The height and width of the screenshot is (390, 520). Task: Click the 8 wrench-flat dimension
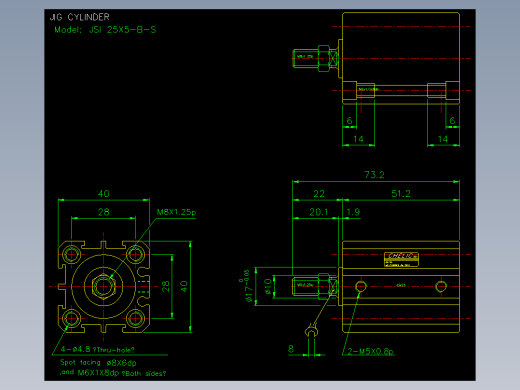291,349
